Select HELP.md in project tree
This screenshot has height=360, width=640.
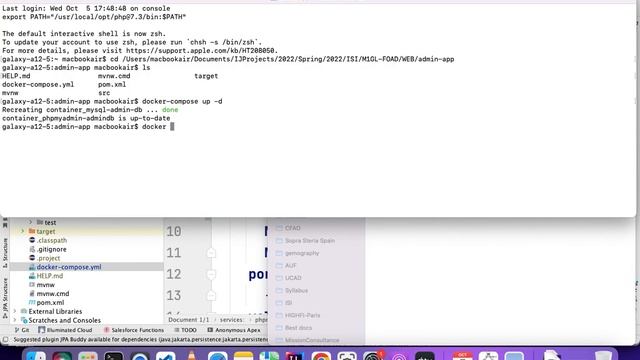tap(50, 276)
